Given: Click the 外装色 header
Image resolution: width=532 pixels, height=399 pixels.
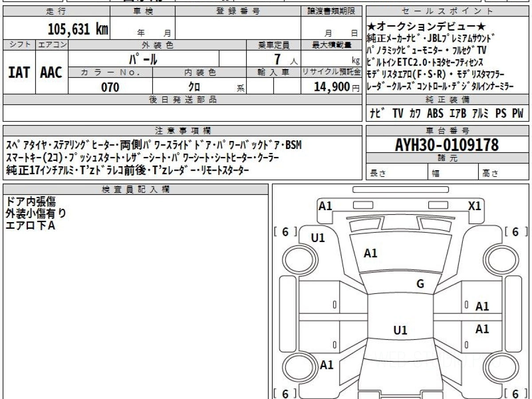Looking at the screenshot, I should 157,45.
